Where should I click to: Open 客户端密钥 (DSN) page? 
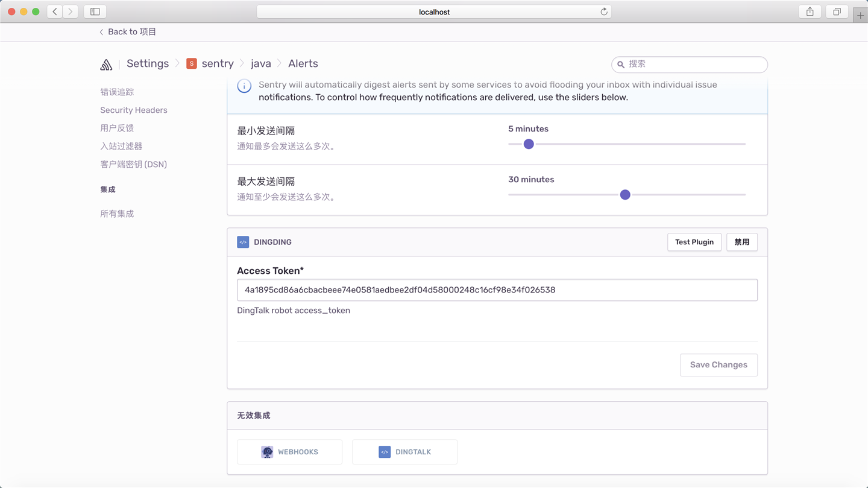pos(133,164)
